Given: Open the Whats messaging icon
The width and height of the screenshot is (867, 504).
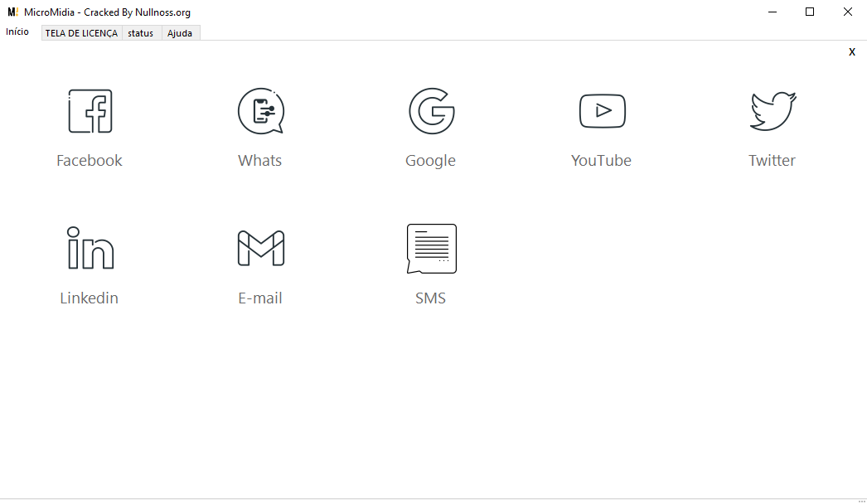Looking at the screenshot, I should [261, 111].
